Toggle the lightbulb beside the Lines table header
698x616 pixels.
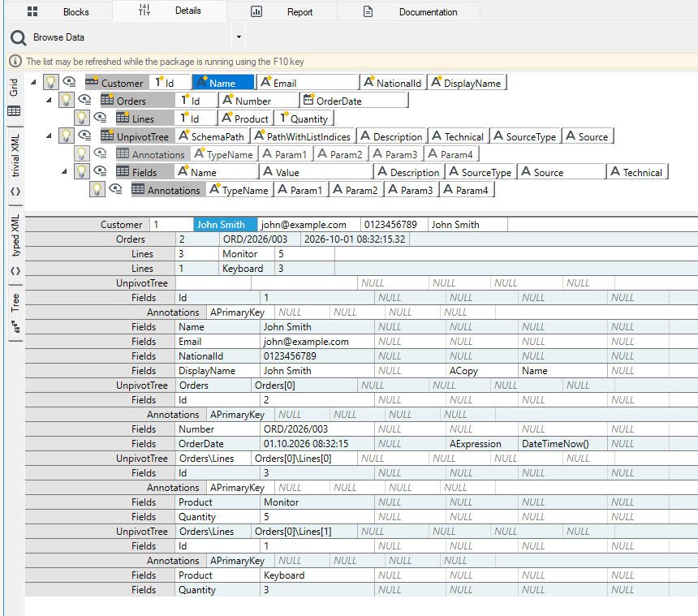81,118
